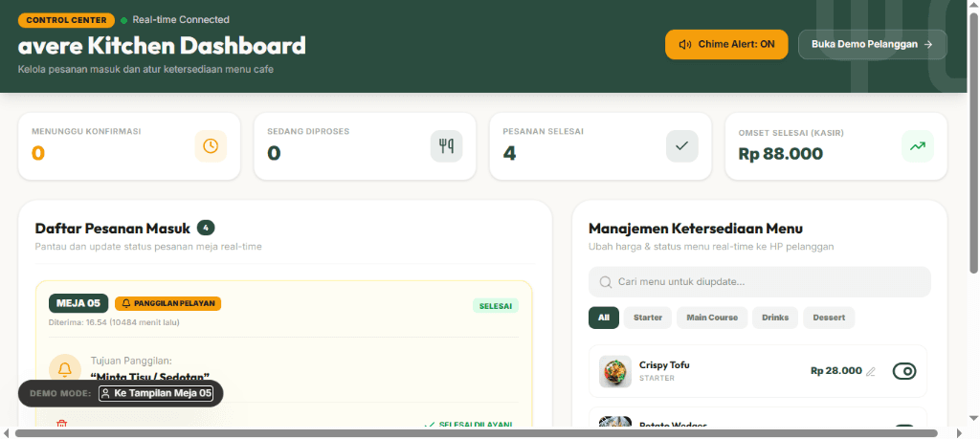Click the green Real-time Connected status dot
The height and width of the screenshot is (439, 980).
pyautogui.click(x=123, y=21)
